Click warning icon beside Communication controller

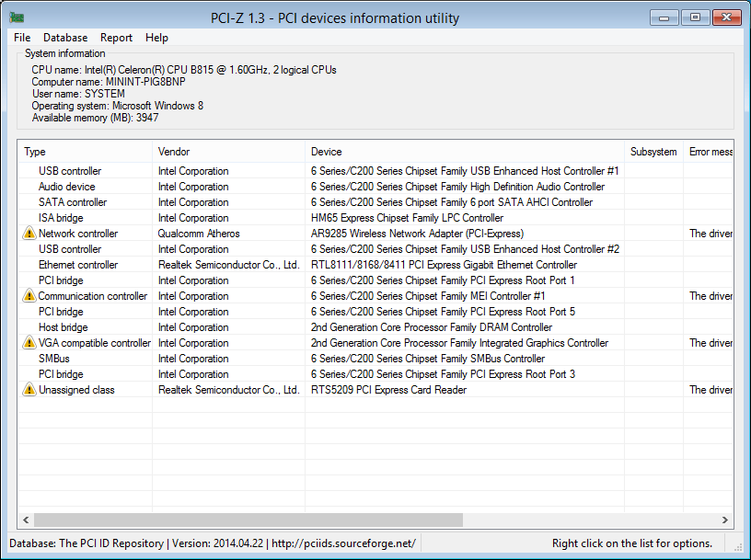(29, 296)
